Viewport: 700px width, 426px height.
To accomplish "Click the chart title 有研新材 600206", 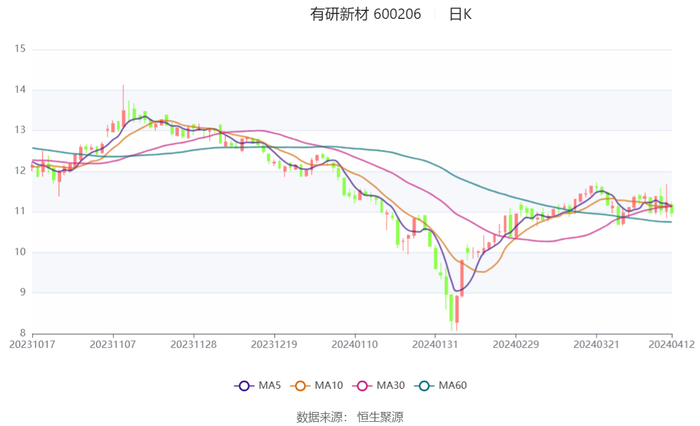I will point(366,14).
